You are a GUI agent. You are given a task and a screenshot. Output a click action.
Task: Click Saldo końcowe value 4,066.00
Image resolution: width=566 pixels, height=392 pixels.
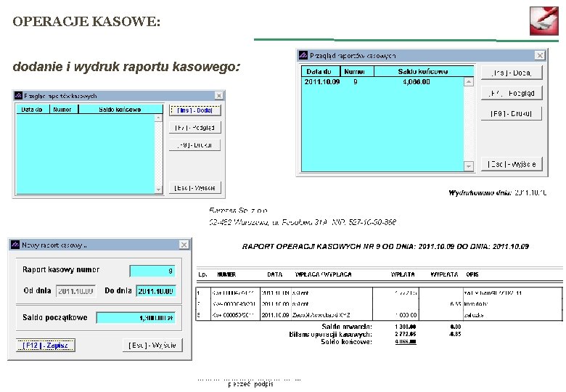point(417,81)
